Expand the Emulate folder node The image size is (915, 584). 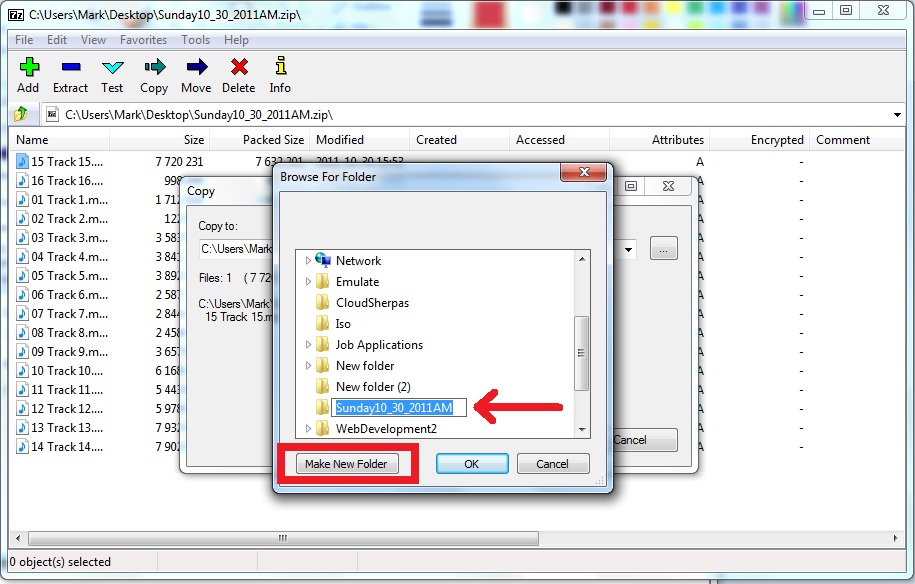click(x=308, y=282)
